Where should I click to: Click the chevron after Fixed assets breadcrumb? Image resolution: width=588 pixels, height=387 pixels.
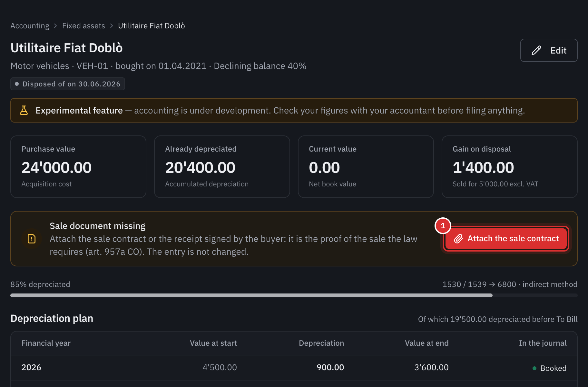click(112, 26)
